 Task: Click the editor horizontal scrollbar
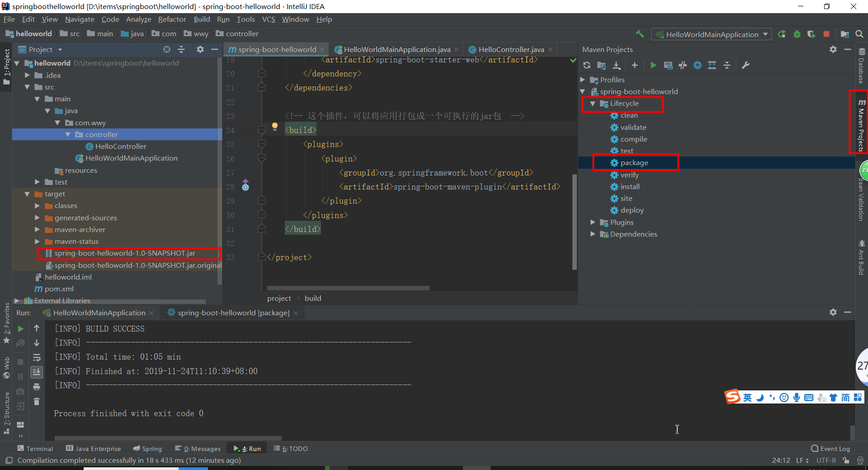click(x=348, y=288)
